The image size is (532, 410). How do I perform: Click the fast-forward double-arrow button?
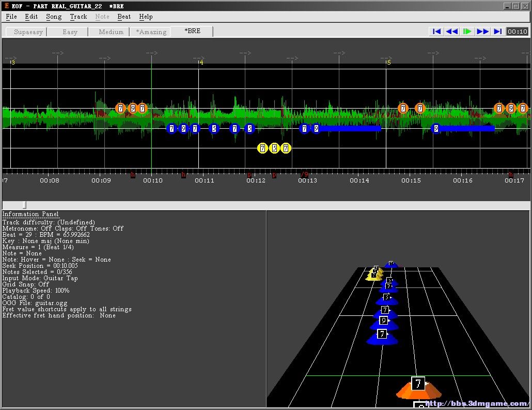482,32
